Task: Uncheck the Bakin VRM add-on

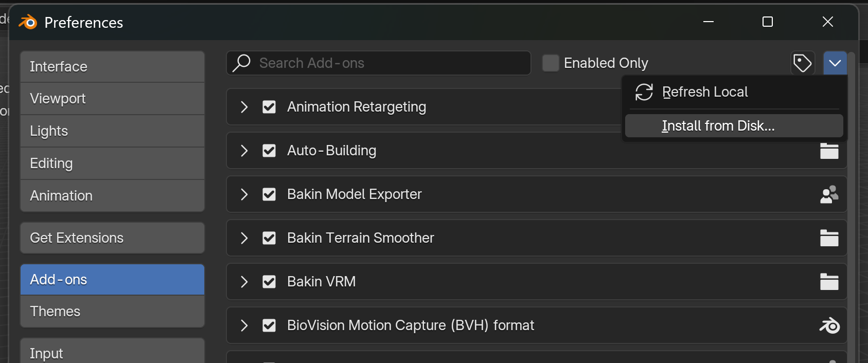Action: [x=269, y=282]
